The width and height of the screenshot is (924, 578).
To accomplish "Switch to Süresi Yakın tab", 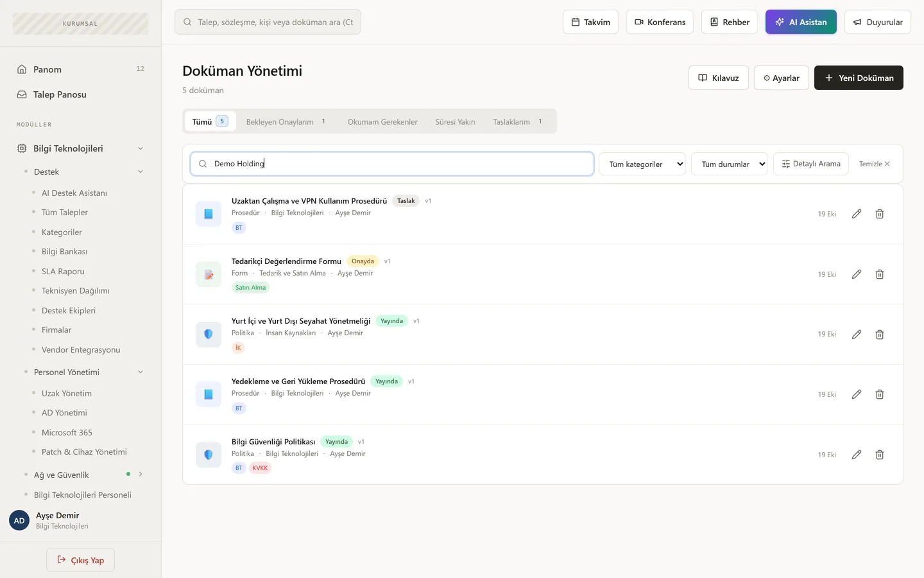I will (456, 121).
